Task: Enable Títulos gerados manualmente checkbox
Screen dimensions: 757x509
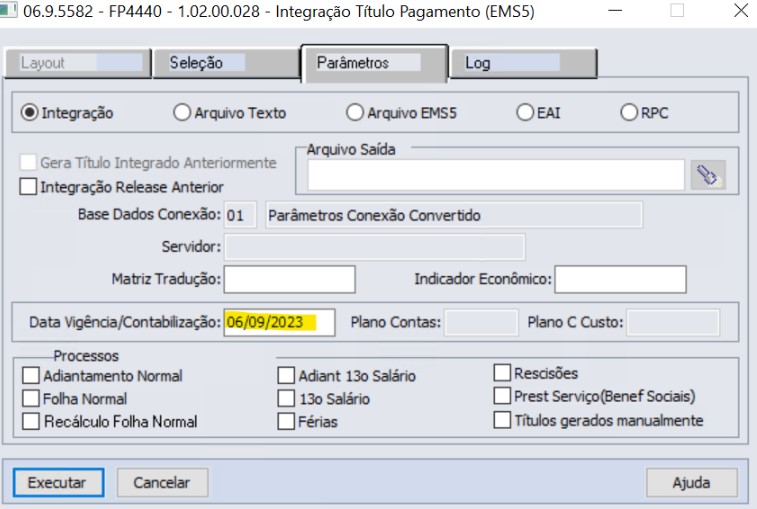Action: pyautogui.click(x=502, y=420)
